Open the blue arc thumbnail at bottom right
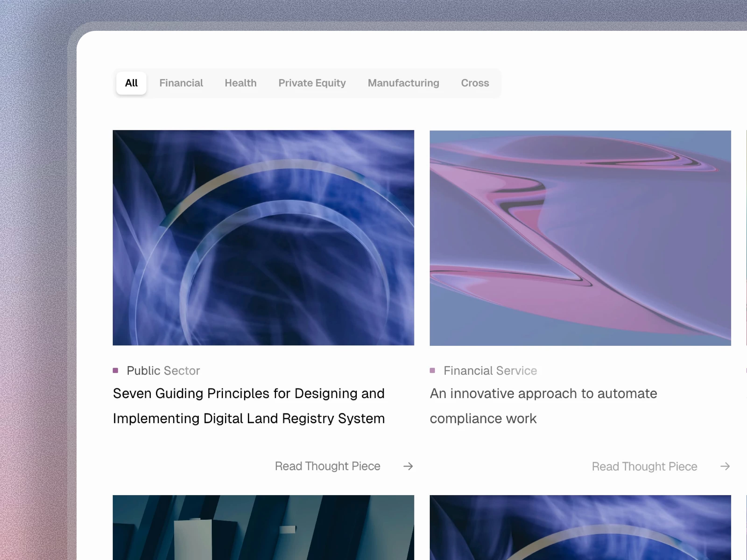 [580, 527]
